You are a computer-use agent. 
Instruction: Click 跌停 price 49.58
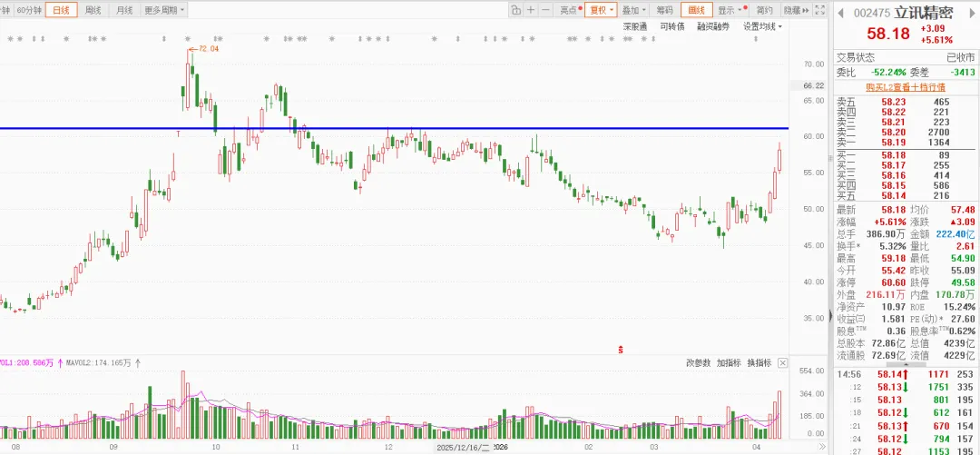[962, 282]
